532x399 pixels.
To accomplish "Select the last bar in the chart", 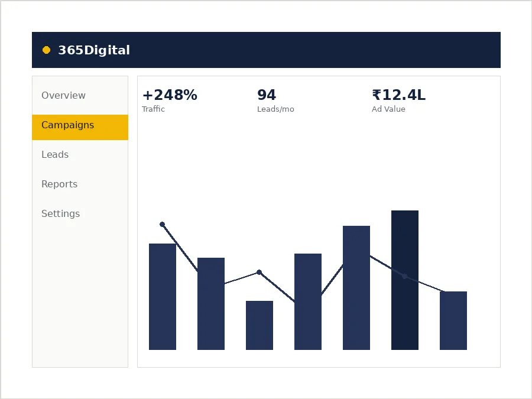I will tap(453, 320).
